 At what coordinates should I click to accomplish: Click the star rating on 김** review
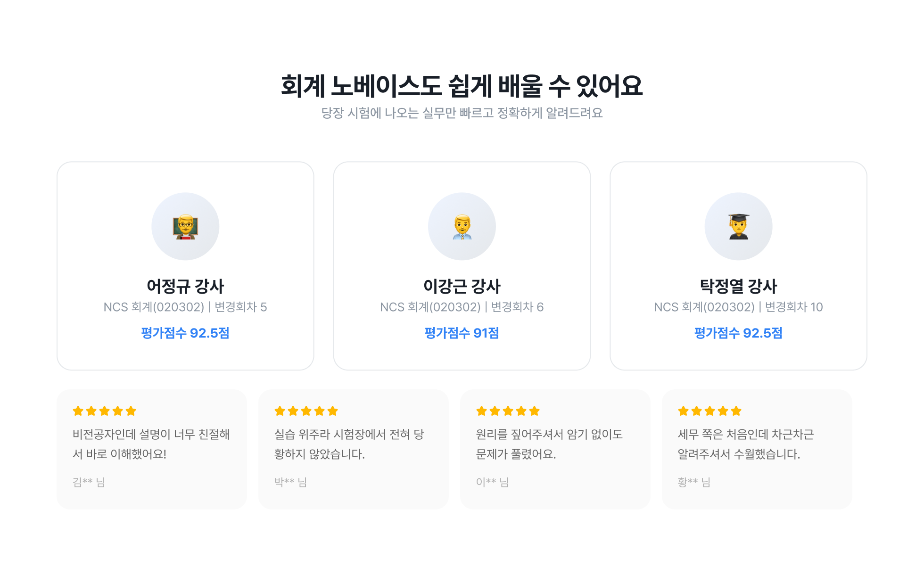pos(105,411)
